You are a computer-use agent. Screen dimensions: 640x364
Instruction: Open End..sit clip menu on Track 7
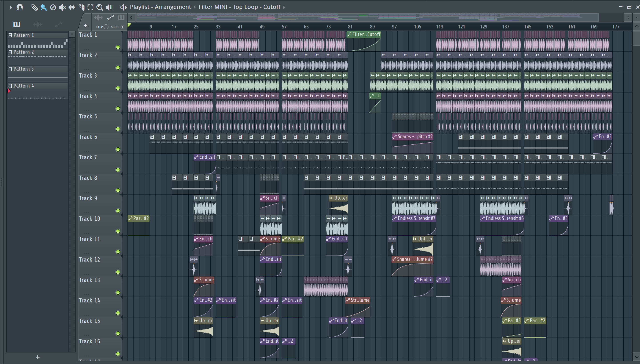[x=196, y=157]
